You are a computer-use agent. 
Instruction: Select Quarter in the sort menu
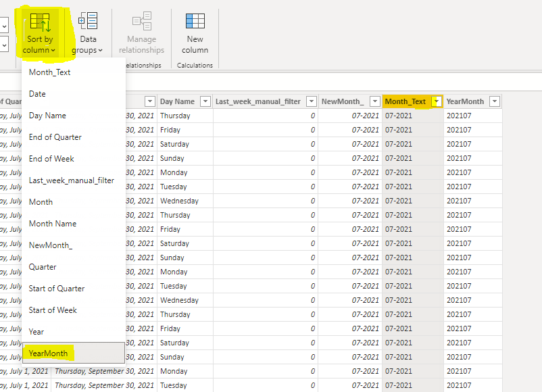73,267
